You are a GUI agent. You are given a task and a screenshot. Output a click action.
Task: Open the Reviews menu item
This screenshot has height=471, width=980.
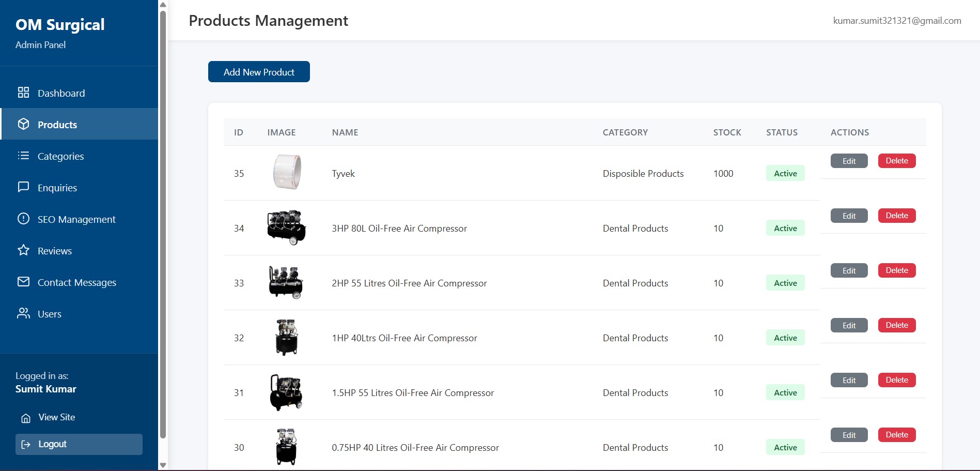[54, 251]
